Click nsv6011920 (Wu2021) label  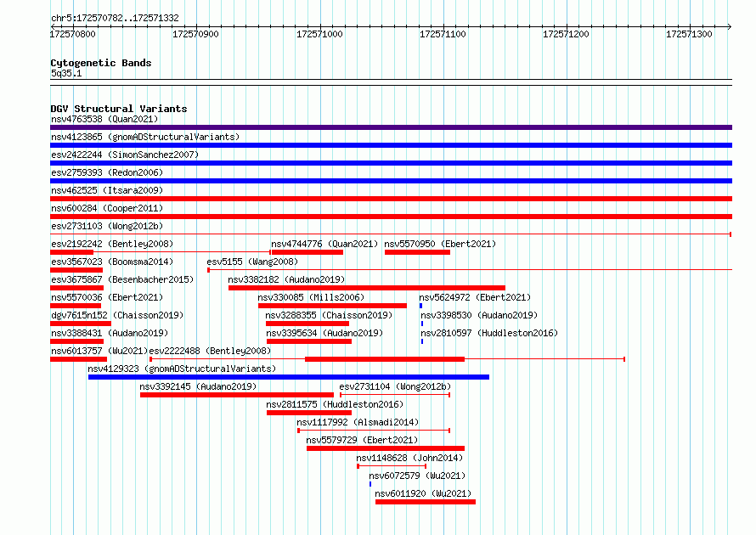(423, 493)
